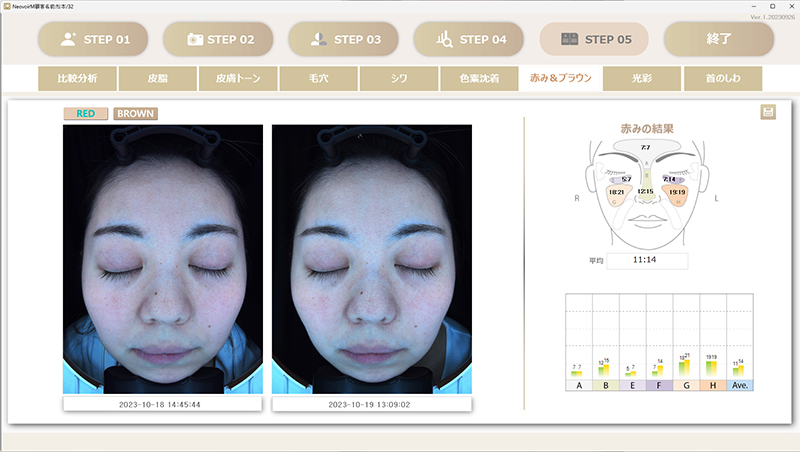The image size is (800, 452).
Task: Click right cheek zone 18:21 on diagram
Action: point(616,192)
